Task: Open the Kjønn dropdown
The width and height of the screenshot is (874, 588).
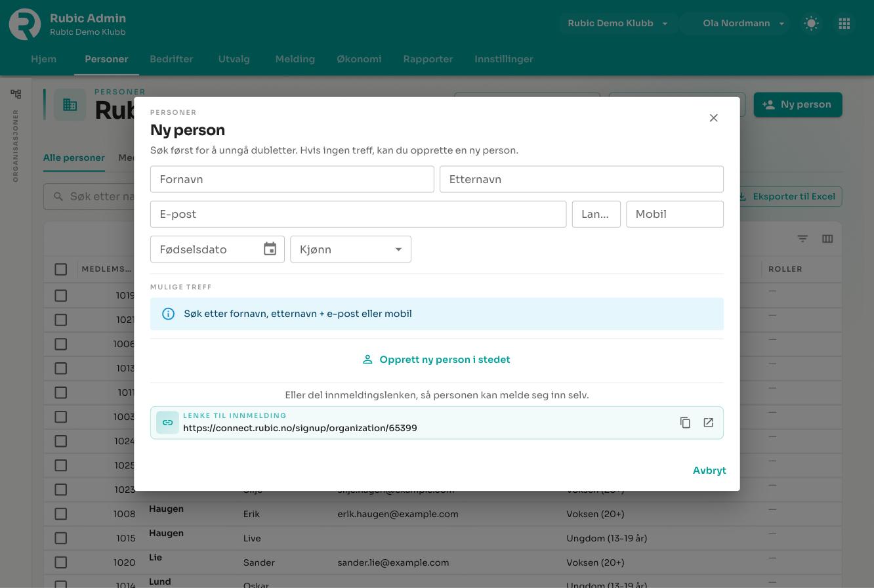Action: click(351, 249)
